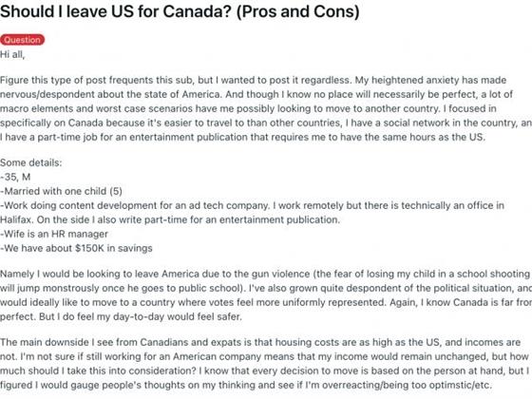Click the 'Some details:' heading line
532x399 pixels.
pyautogui.click(x=30, y=162)
